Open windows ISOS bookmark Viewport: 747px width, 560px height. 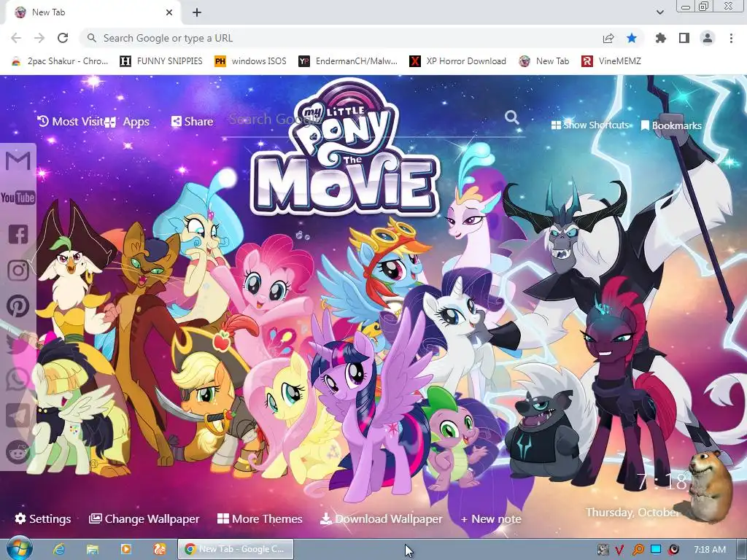click(251, 61)
